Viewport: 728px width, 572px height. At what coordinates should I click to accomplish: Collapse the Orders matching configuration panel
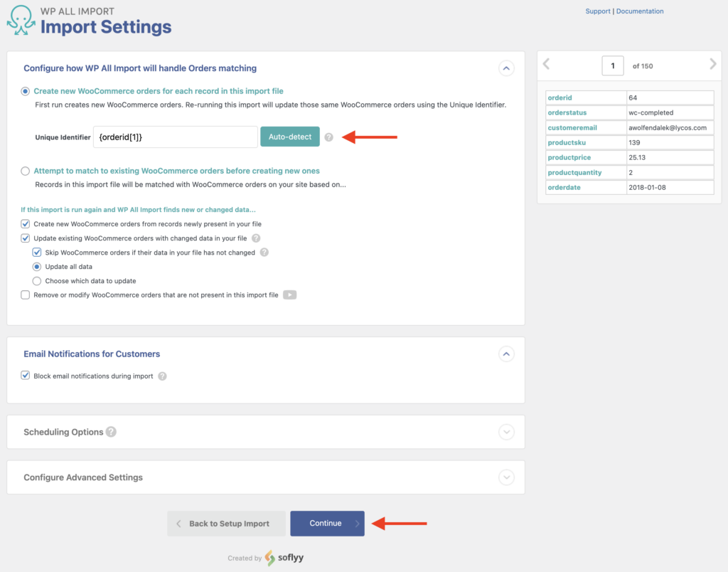pos(506,68)
